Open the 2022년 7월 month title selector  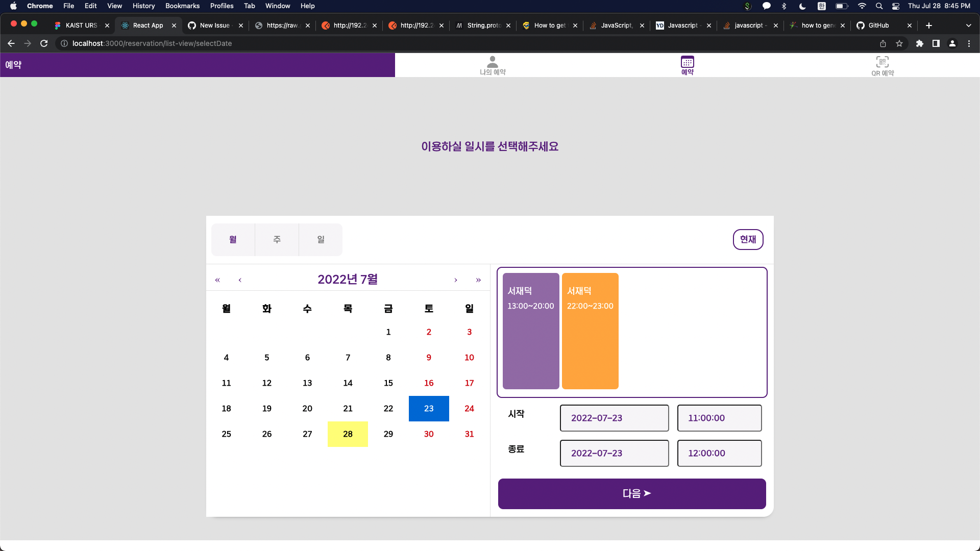pos(348,280)
